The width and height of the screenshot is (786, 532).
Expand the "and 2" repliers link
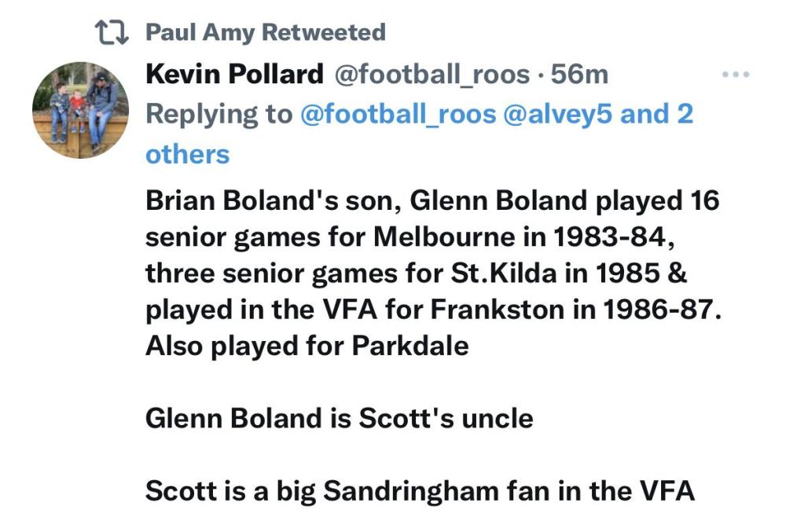click(x=657, y=115)
